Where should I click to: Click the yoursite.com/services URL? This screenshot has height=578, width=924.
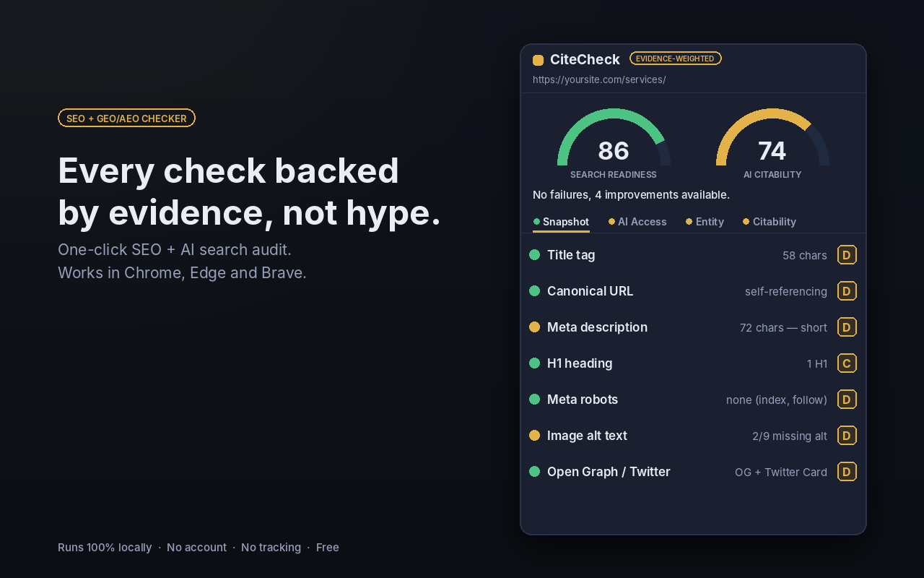(599, 79)
